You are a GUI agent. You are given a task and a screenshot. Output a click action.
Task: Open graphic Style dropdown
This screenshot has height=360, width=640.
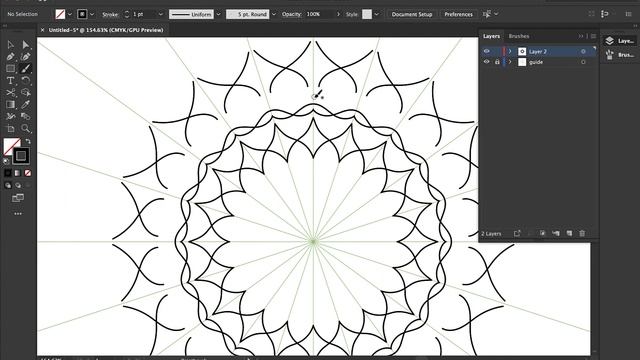point(376,14)
